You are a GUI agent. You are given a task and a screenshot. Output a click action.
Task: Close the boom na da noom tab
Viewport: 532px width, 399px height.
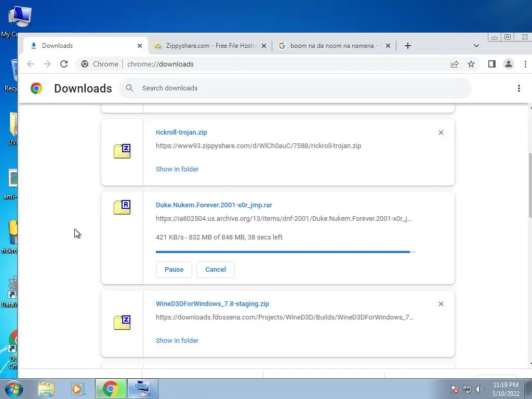388,46
